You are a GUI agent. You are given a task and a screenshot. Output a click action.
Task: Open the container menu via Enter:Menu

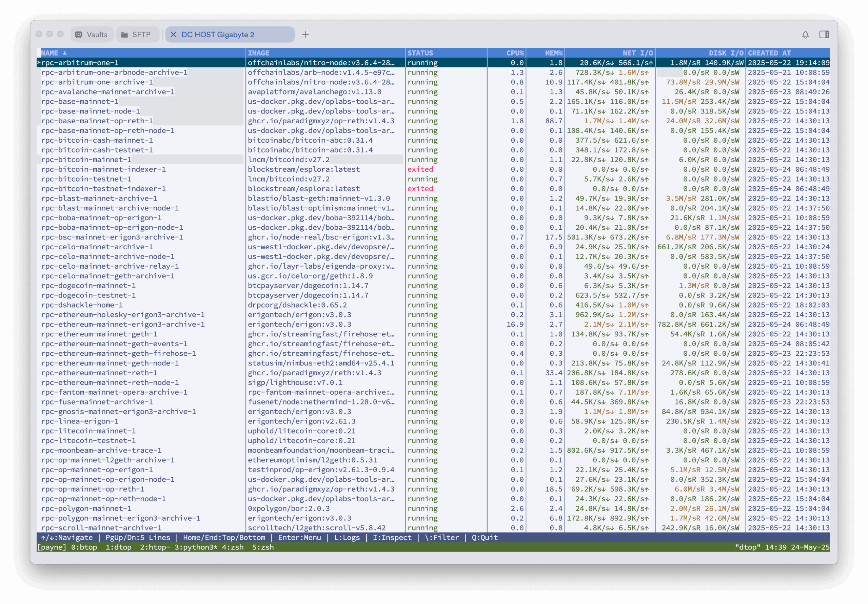[300, 537]
